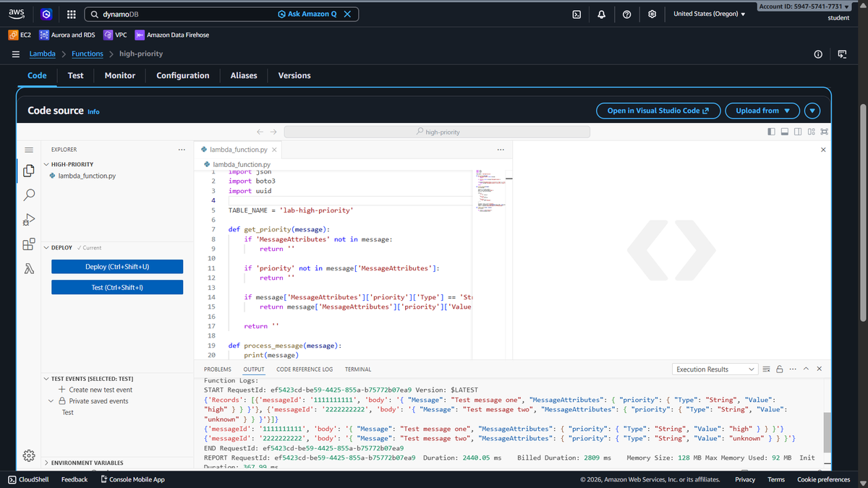Open the Versions tab
This screenshot has width=868, height=488.
[x=294, y=75]
